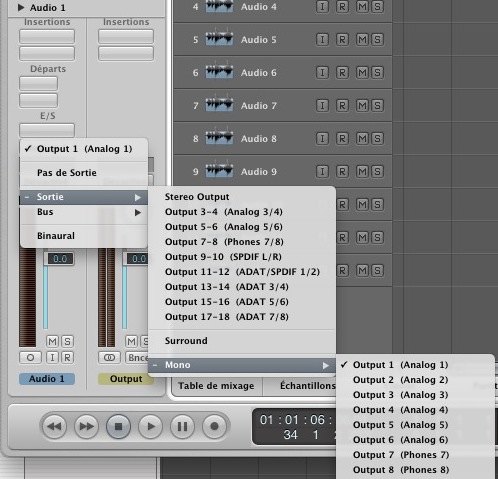Start playback with the Play button
498x479 pixels.
coord(150,426)
